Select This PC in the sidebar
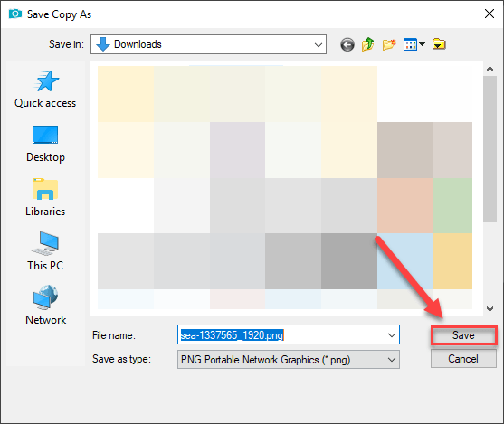 [x=45, y=251]
